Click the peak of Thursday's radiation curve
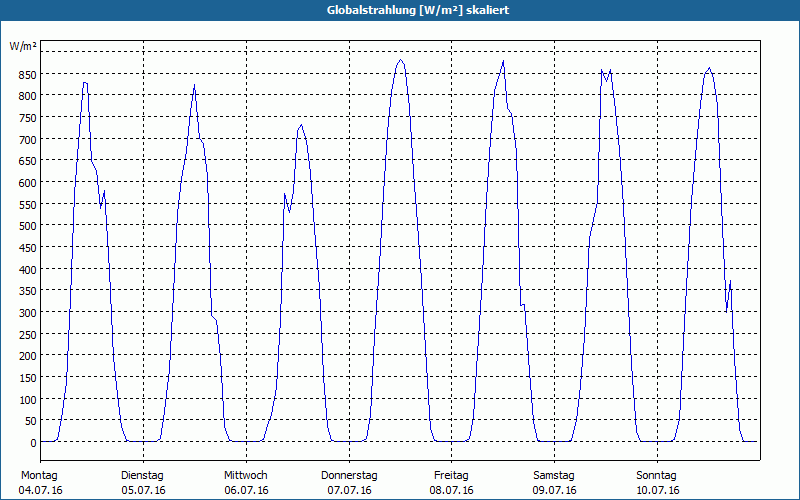The width and height of the screenshot is (800, 500). [401, 60]
